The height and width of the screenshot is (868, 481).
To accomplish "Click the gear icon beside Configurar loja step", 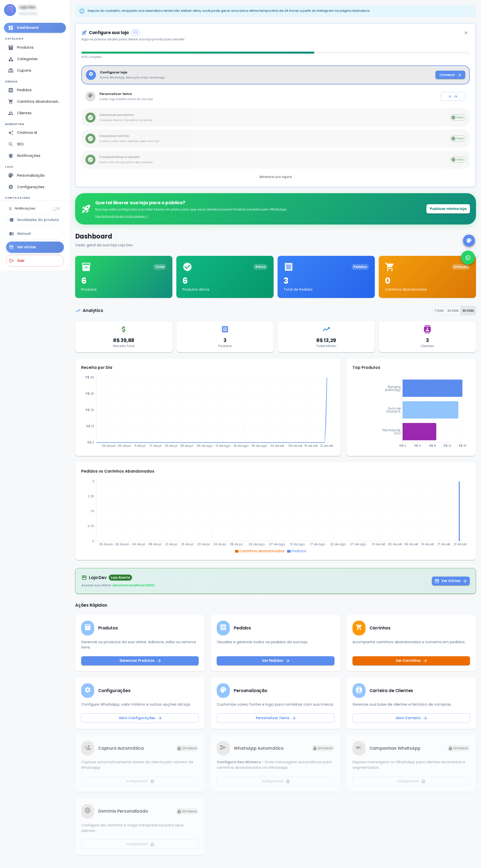I will (91, 74).
